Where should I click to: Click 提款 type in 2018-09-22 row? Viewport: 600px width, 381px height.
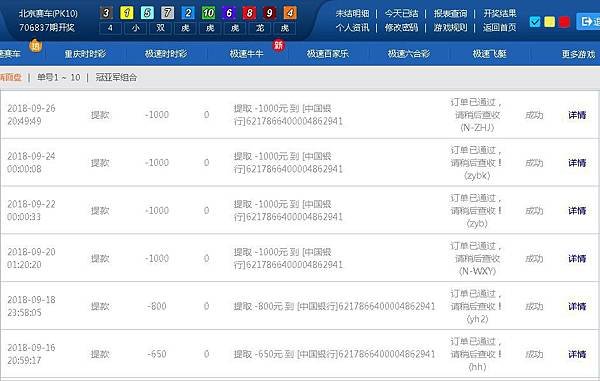(100, 211)
